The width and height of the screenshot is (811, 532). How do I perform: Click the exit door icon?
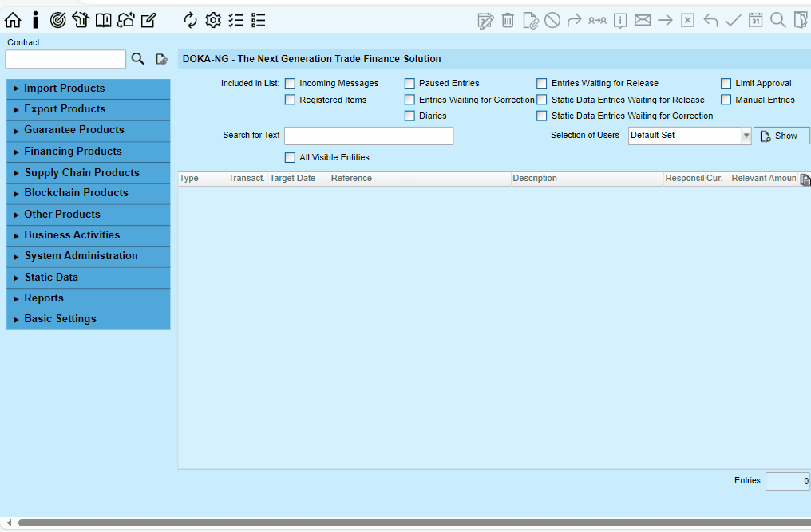click(801, 20)
